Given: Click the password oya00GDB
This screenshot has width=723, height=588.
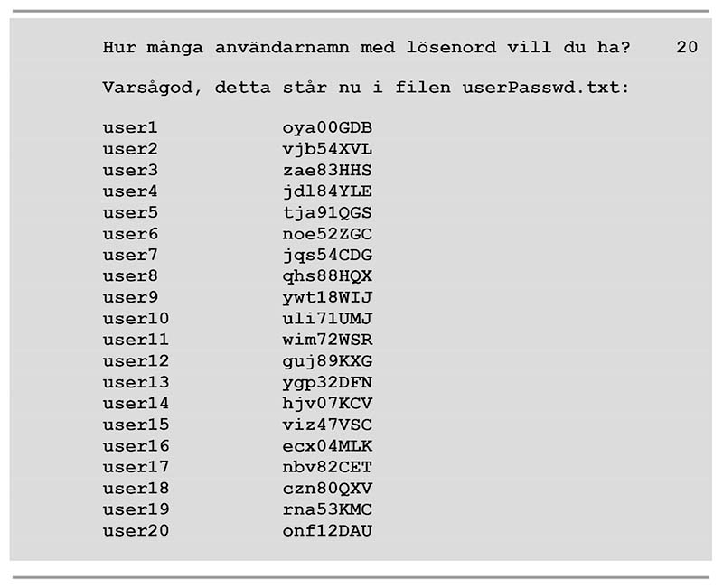Looking at the screenshot, I should pyautogui.click(x=327, y=127).
